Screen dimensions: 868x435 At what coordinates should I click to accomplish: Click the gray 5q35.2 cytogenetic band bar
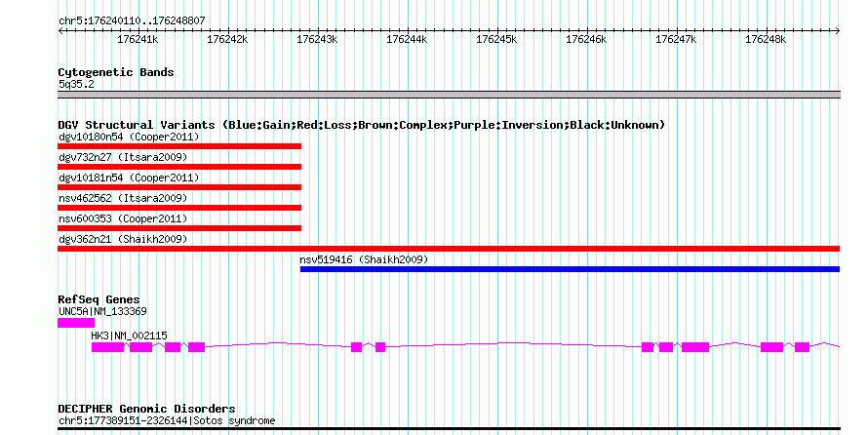(x=449, y=95)
